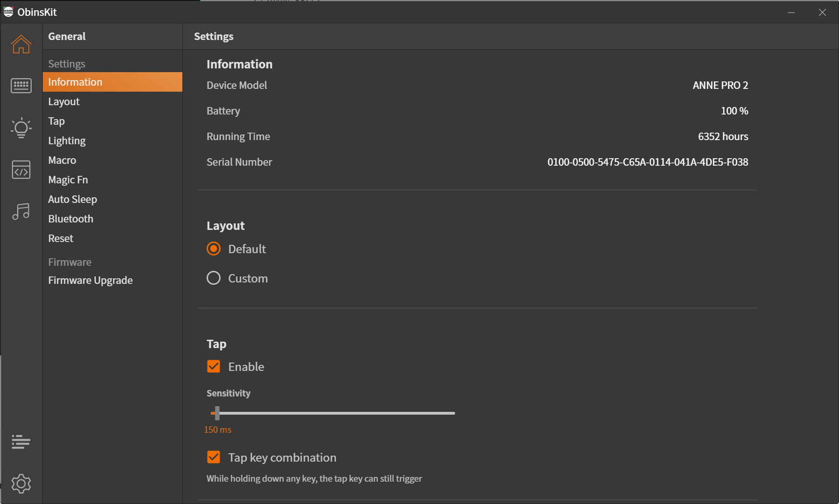
Task: Click the list lines icon in sidebar
Action: (21, 442)
